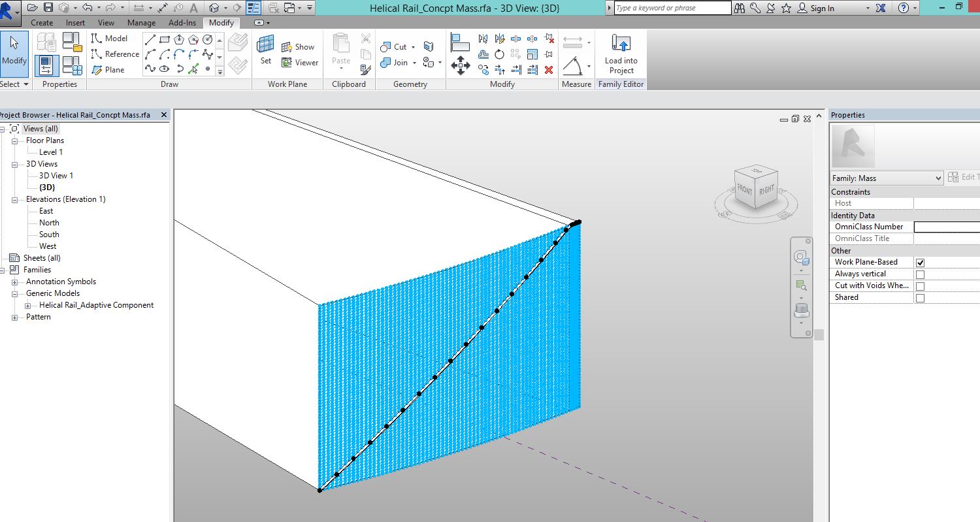
Task: Select the Rotate tool in Modify panel
Action: coord(499,54)
